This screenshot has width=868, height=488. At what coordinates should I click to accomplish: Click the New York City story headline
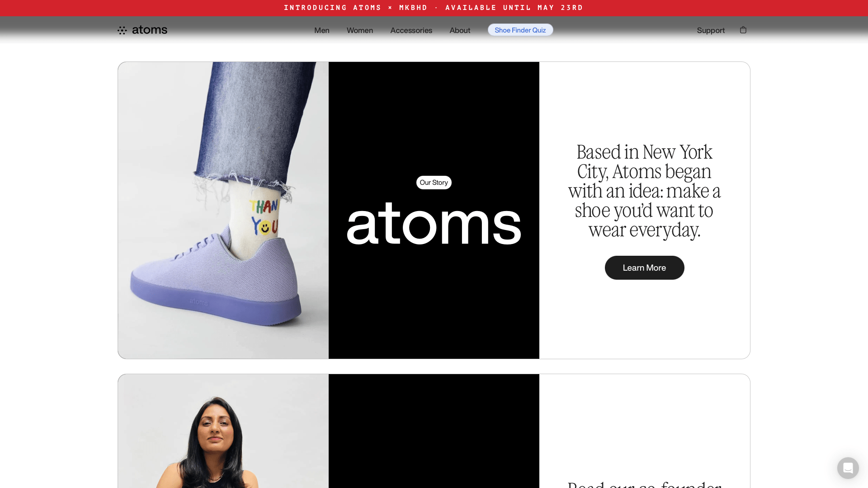[x=644, y=191]
